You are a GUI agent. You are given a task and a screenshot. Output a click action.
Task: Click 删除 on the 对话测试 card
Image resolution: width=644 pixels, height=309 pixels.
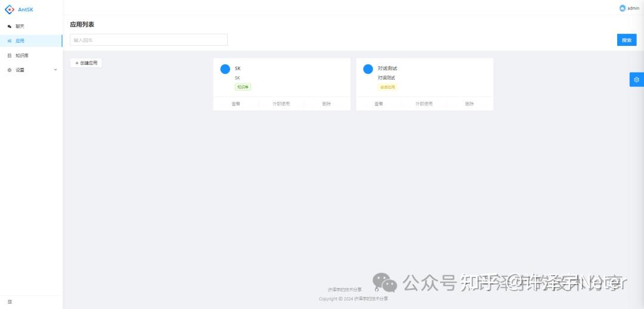469,104
